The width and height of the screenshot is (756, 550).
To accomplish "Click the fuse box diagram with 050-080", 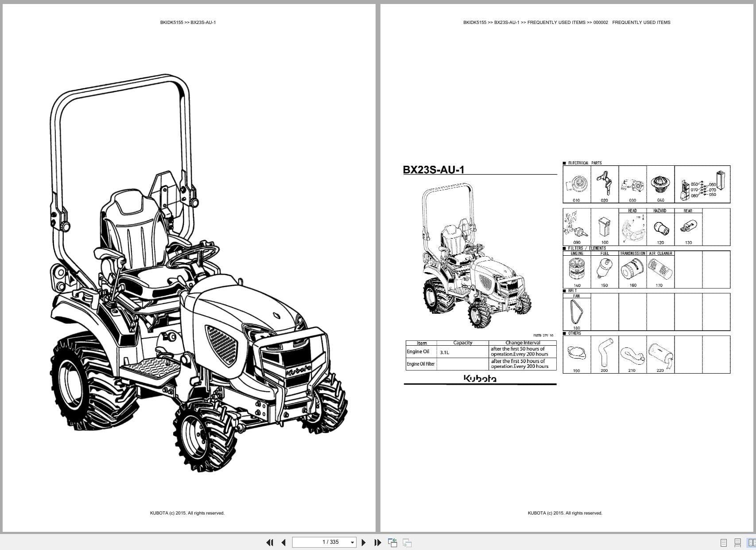I will coord(702,185).
